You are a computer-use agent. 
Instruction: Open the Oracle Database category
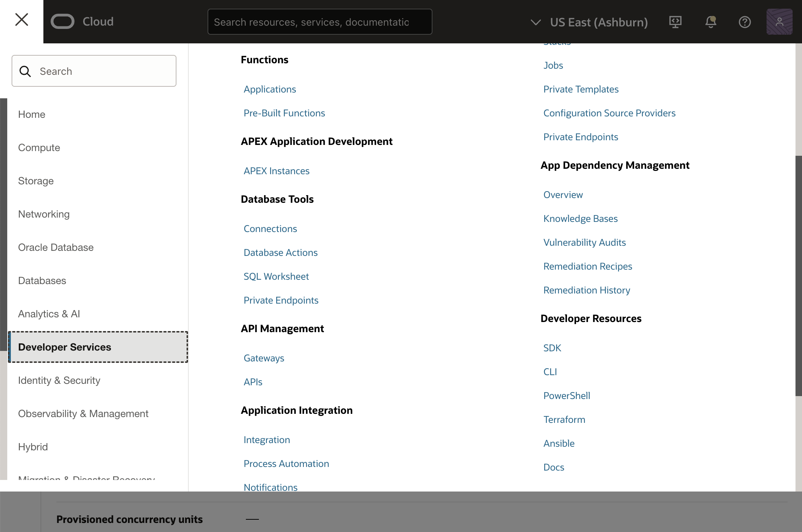click(x=56, y=247)
